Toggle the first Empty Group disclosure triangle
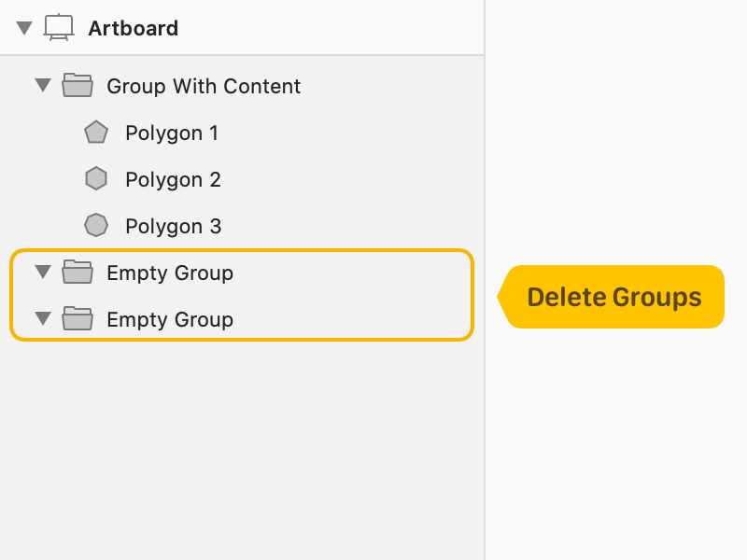Image resolution: width=747 pixels, height=560 pixels. [43, 272]
